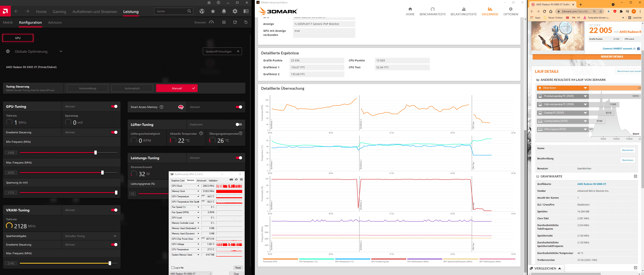Open Memory Clock sensor dropdown in GPU-Z
The image size is (644, 275).
198,191
